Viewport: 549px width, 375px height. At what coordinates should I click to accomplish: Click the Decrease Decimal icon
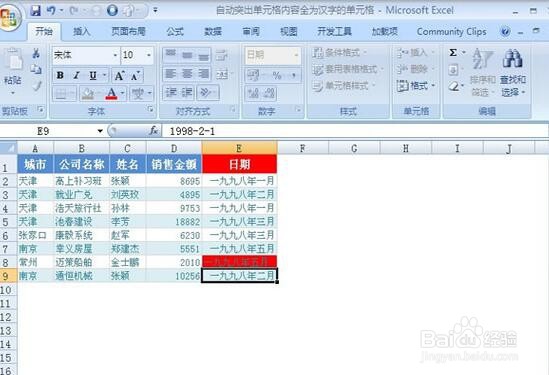coord(269,93)
